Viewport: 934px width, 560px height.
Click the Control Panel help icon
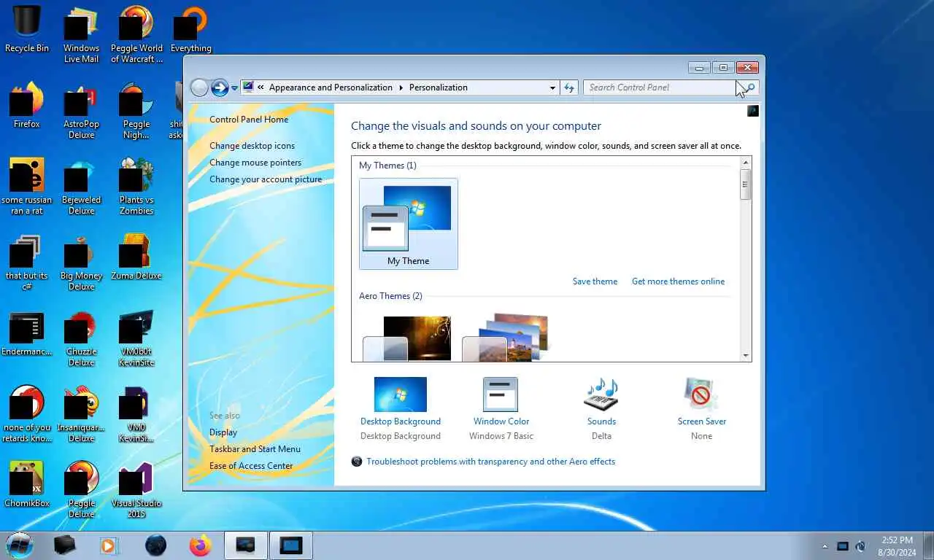click(x=753, y=111)
